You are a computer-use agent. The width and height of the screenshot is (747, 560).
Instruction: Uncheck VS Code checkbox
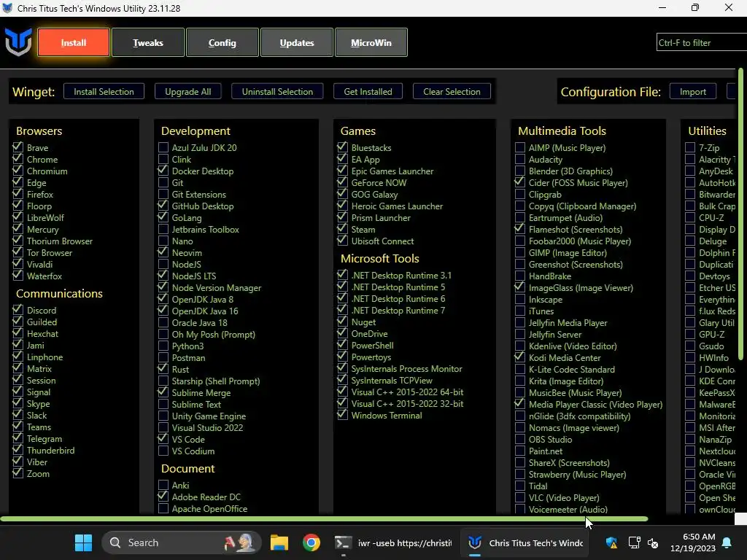[x=163, y=438]
